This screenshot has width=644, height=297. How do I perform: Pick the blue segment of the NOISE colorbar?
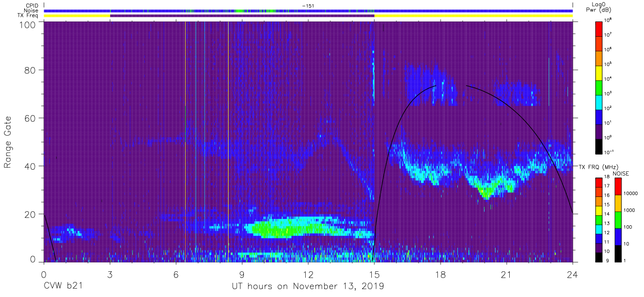coord(618,237)
